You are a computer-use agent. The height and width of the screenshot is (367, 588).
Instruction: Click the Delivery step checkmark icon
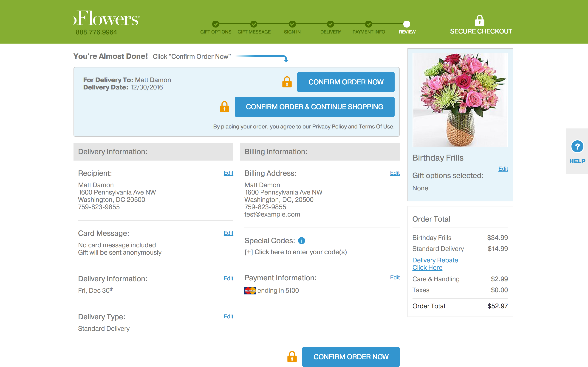click(331, 25)
